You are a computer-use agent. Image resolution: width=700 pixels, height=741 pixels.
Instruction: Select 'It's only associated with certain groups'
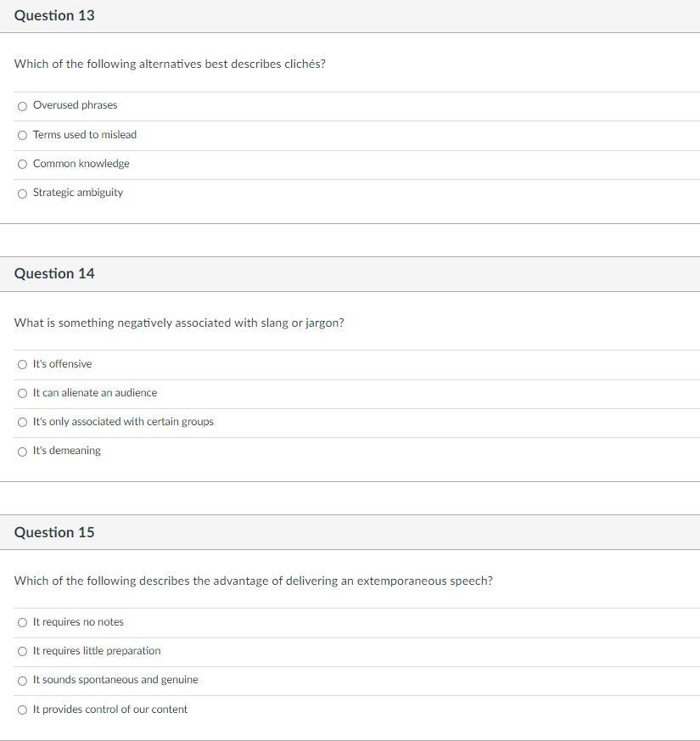pos(22,422)
